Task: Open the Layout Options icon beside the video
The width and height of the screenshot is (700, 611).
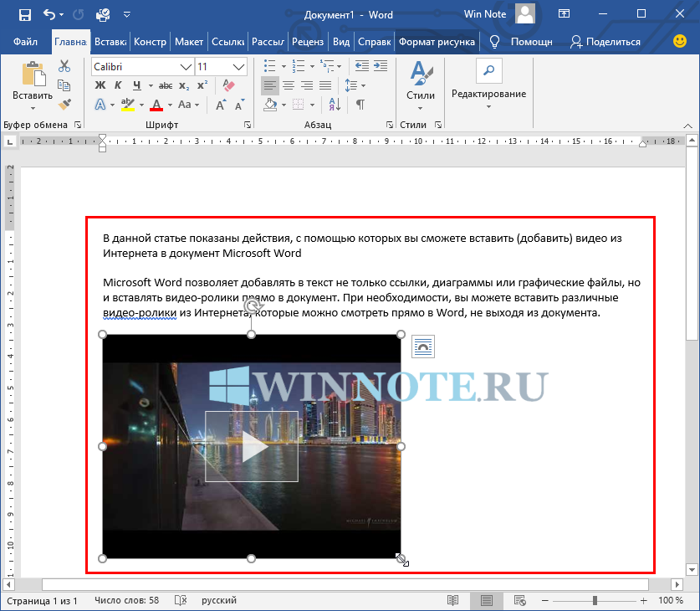Action: [423, 347]
